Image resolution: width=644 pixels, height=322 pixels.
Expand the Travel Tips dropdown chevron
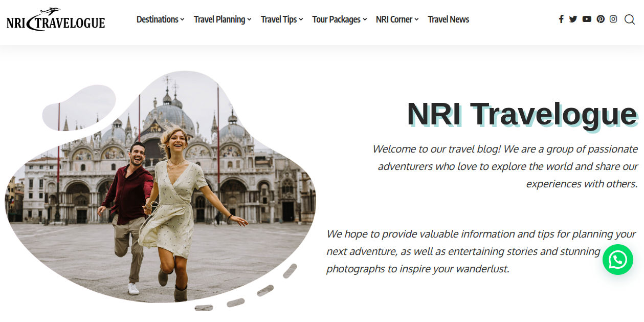pos(301,20)
